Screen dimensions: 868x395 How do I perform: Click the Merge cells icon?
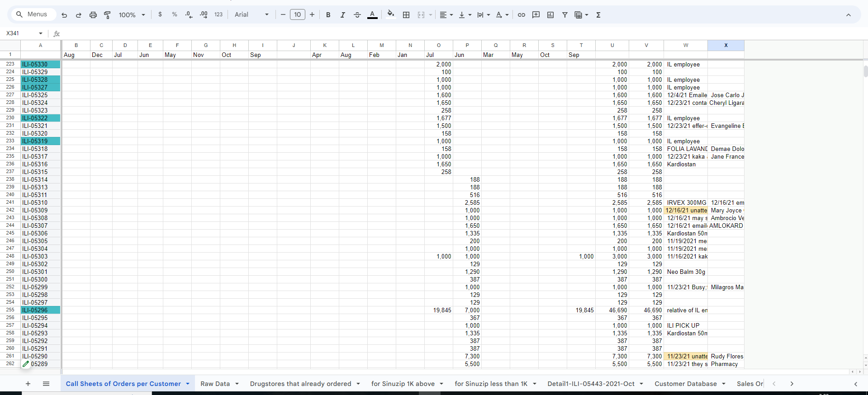click(421, 15)
